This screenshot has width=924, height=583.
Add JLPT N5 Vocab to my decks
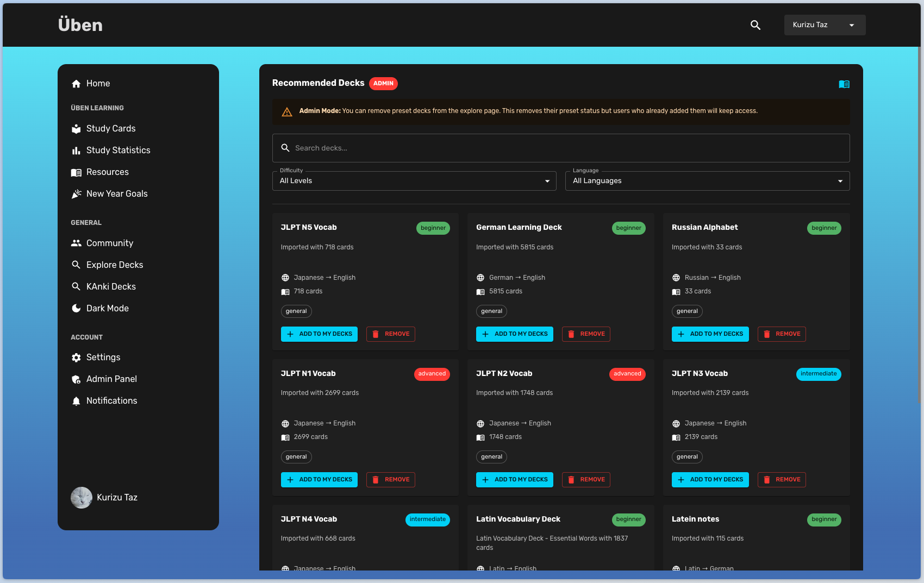[319, 334]
